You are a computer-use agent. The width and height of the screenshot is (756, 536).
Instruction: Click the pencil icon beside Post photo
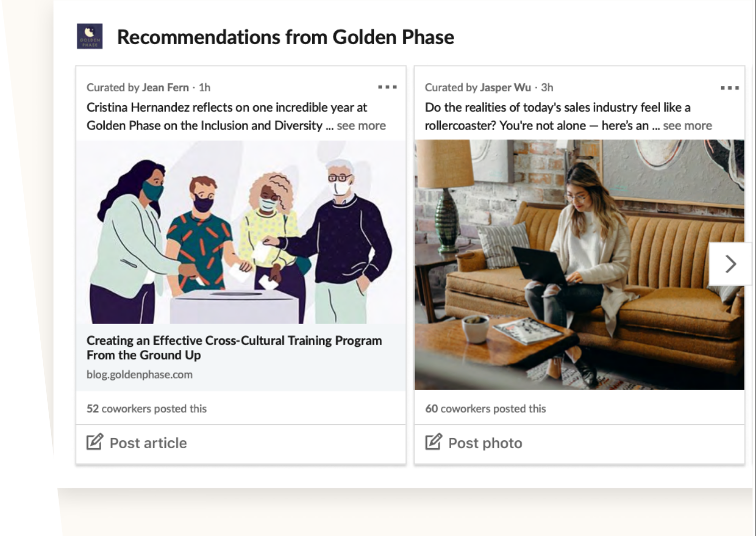(x=433, y=442)
